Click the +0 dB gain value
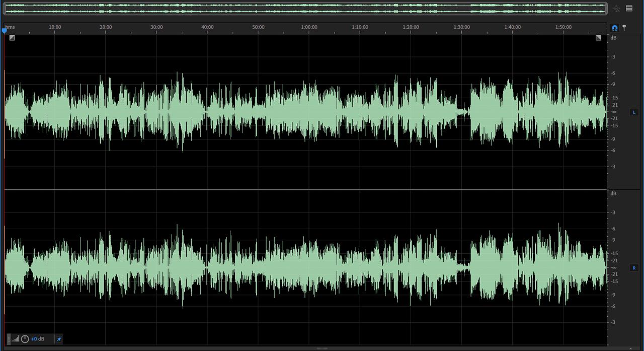Screen dimensions: 644x351 tap(38, 339)
